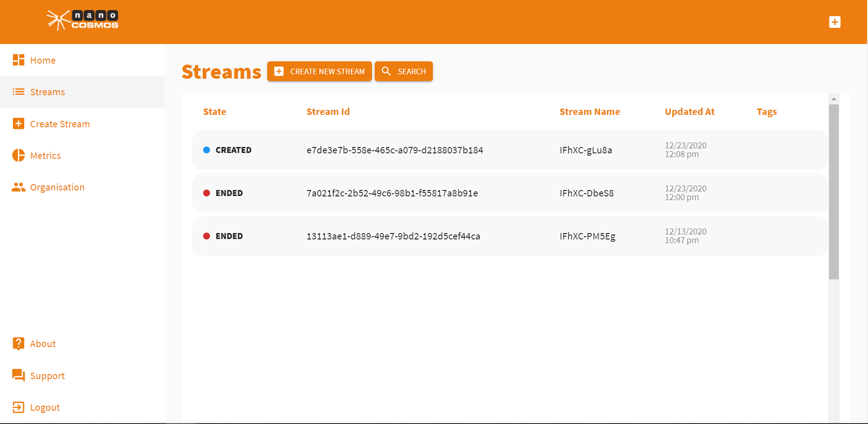Click the nanocosmos logo
868x424 pixels.
coord(82,20)
